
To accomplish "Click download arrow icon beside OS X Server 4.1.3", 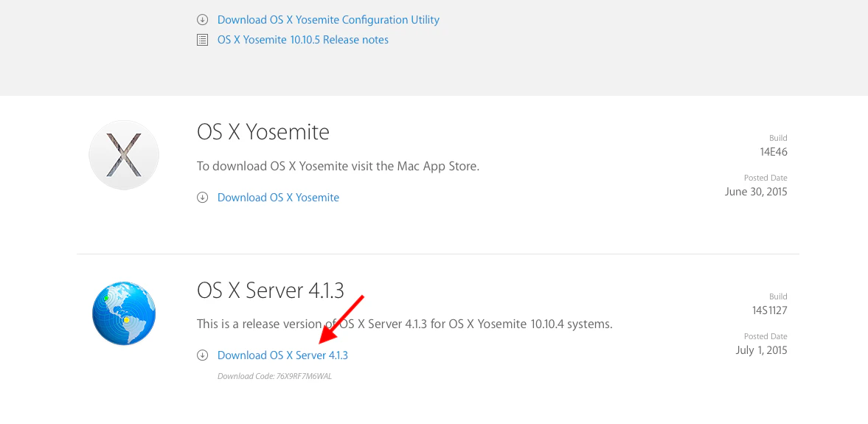I will (203, 355).
